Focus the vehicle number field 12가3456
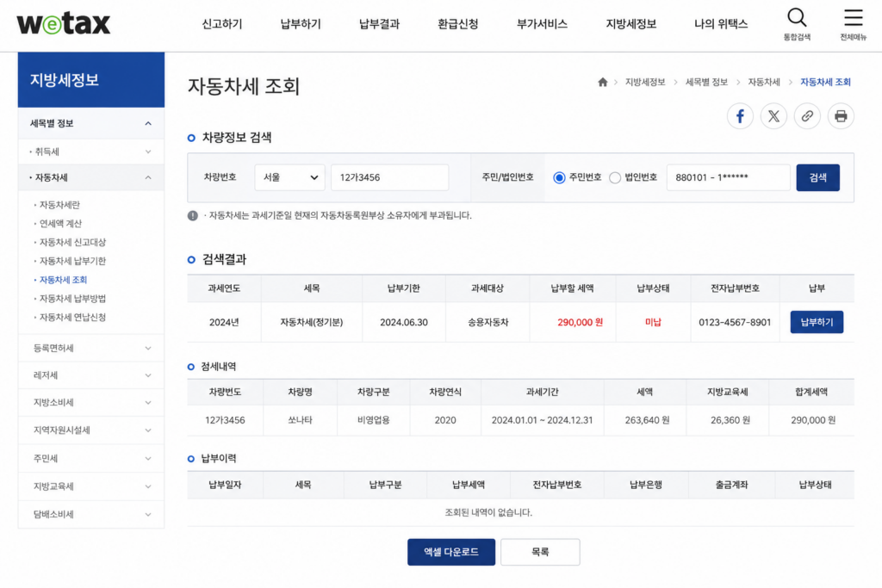This screenshot has height=588, width=882. pyautogui.click(x=390, y=177)
